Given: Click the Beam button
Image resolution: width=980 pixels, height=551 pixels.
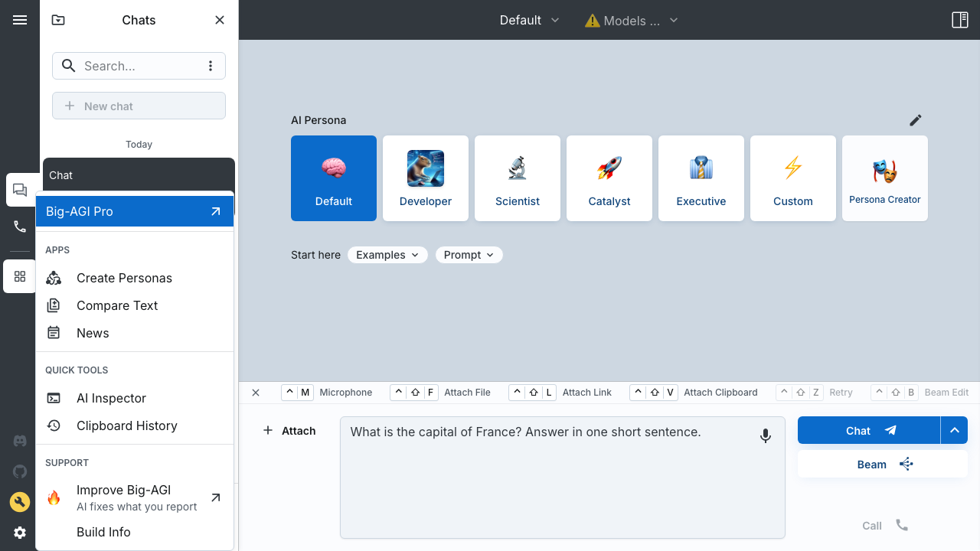Looking at the screenshot, I should tap(883, 465).
